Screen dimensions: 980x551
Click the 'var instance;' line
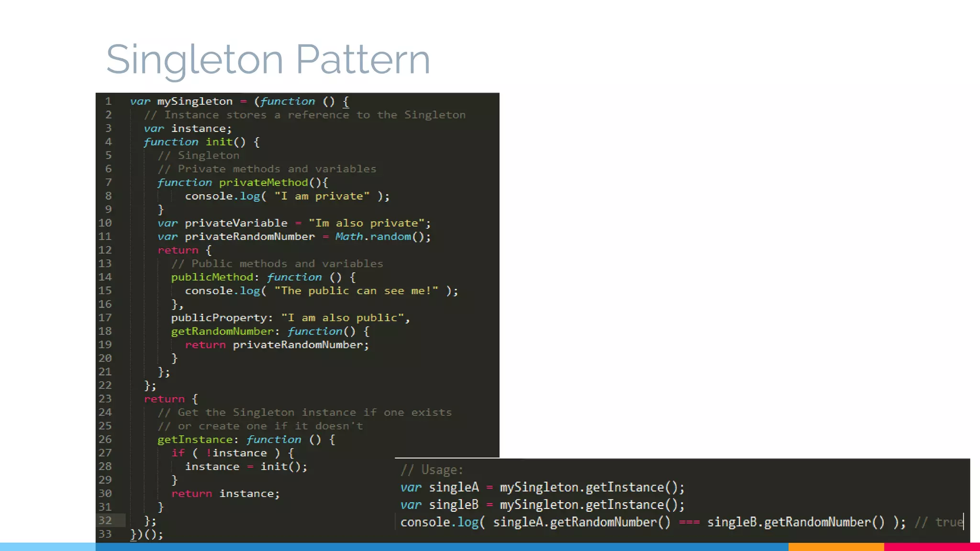188,129
